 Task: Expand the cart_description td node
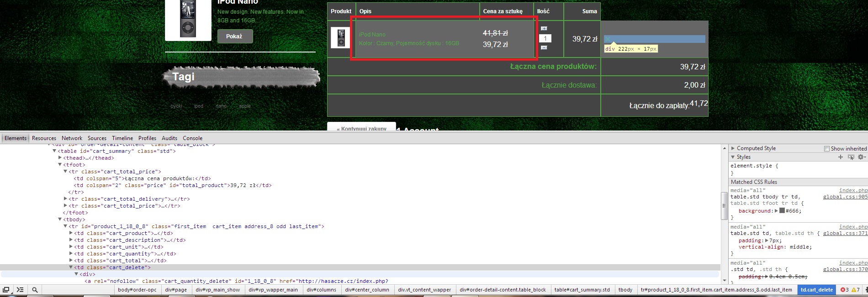(x=71, y=240)
